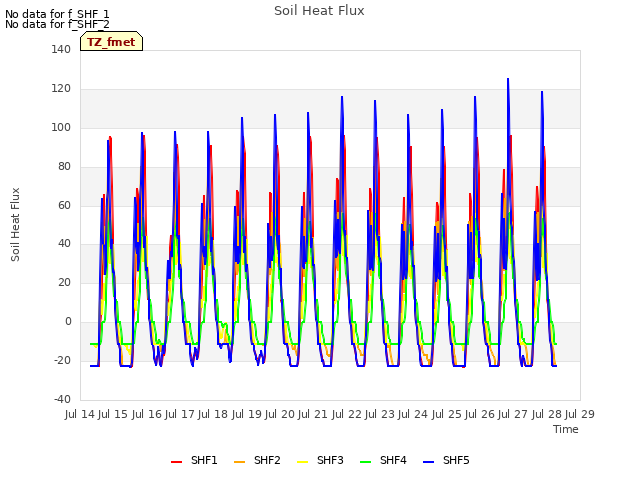Click the Jul 29 date tick
Screen dimensions: 640x480
[x=580, y=414]
